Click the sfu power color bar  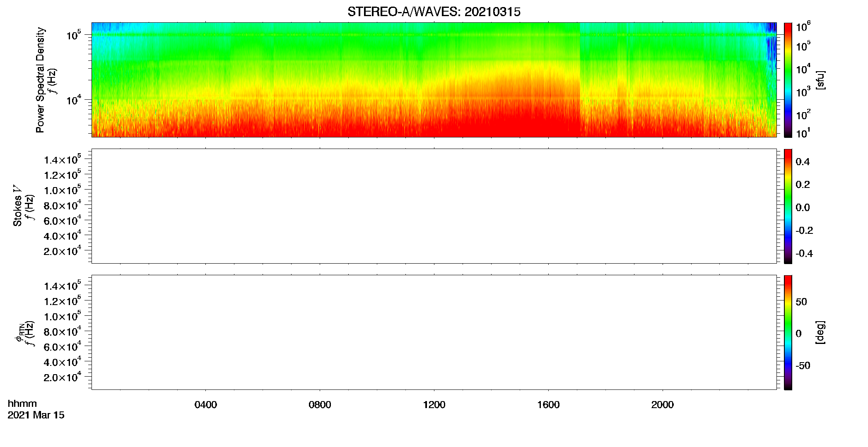tap(788, 80)
